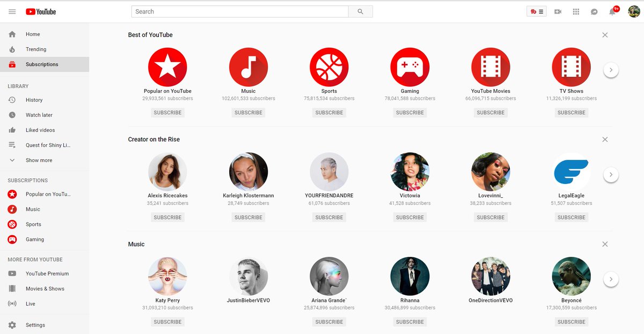
Task: Open the Quest for Shiny Li... playlist
Action: [45, 145]
